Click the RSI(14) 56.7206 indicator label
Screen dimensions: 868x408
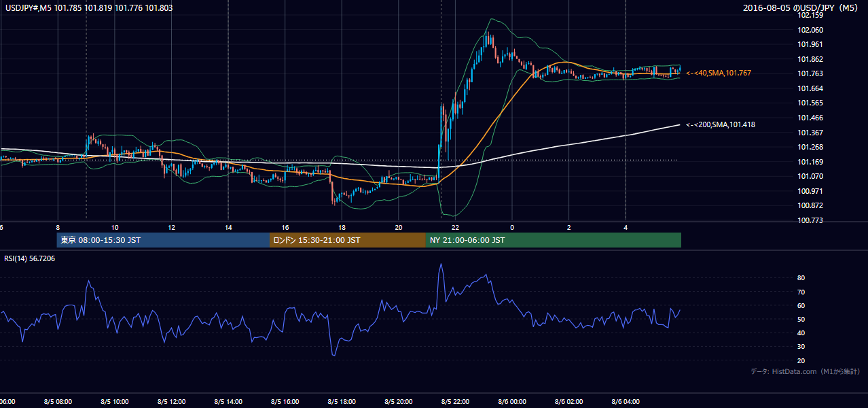coord(30,258)
